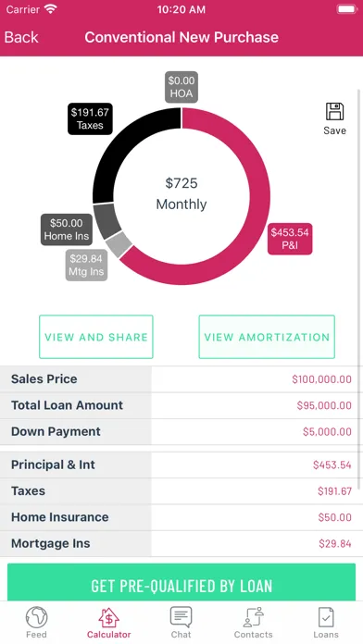This screenshot has height=644, width=363.
Task: Tap the battery status icon
Action: [346, 9]
